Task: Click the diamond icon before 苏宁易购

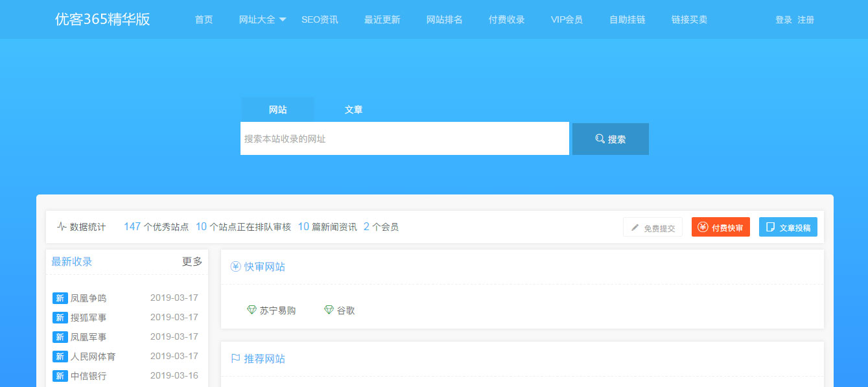Action: 253,310
